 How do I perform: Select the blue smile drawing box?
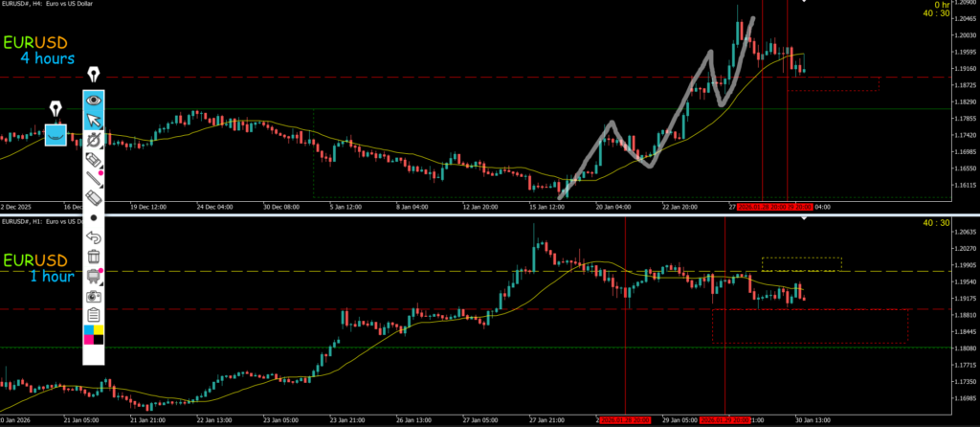56,135
